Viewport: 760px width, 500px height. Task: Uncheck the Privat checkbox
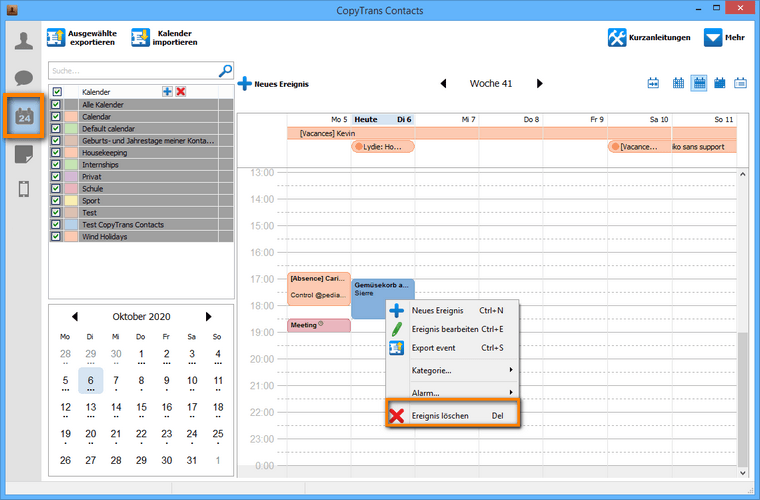pyautogui.click(x=56, y=176)
